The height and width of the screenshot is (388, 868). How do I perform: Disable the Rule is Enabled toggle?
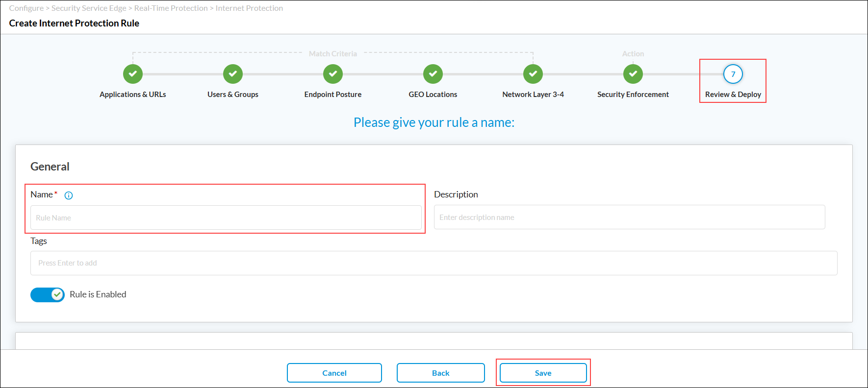[x=48, y=294]
